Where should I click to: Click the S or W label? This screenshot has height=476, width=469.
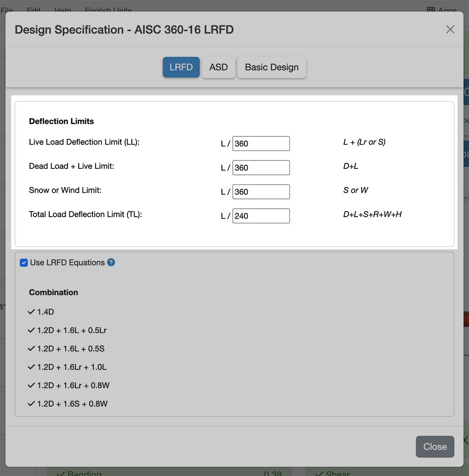pyautogui.click(x=356, y=190)
